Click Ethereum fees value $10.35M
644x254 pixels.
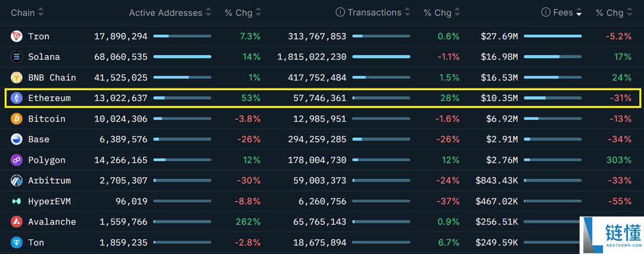coord(500,98)
